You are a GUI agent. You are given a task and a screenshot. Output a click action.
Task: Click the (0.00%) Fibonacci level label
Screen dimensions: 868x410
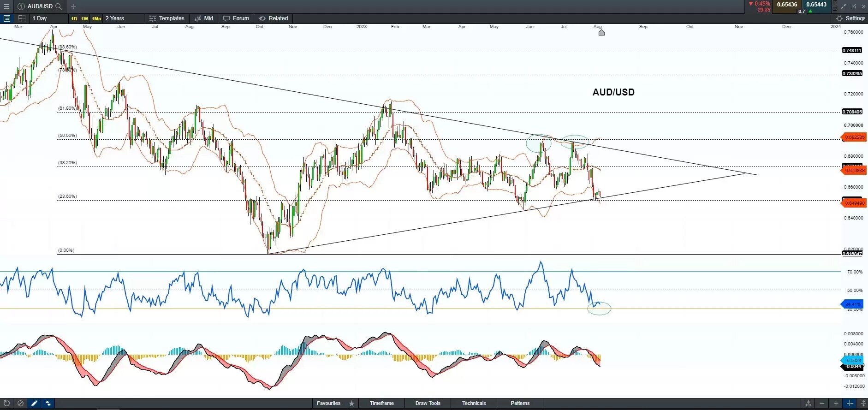click(x=66, y=250)
